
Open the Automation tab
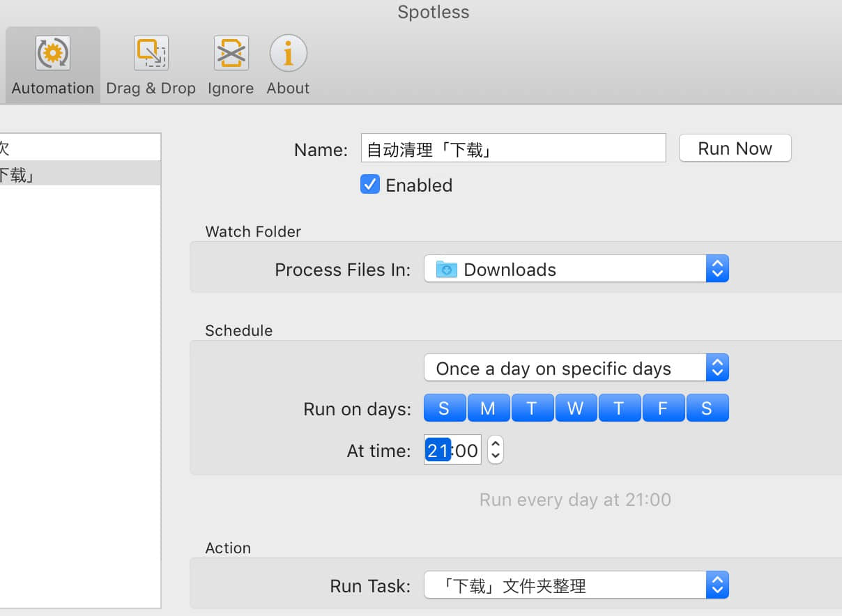click(x=53, y=66)
